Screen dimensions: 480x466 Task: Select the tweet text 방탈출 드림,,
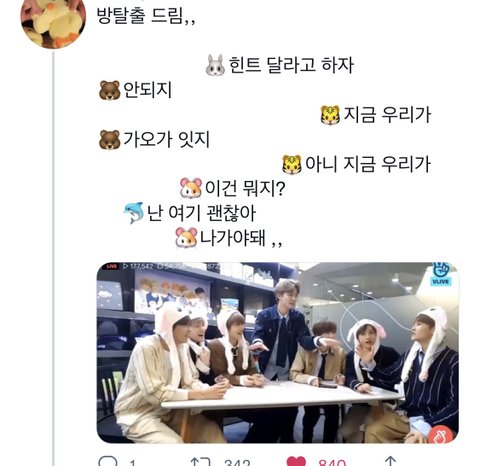tap(146, 15)
